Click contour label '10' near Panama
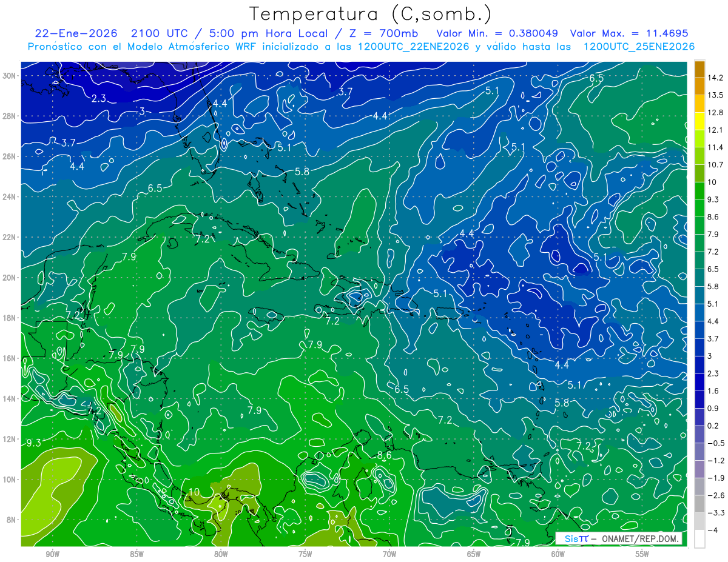Screen dimensions: 728x562 coord(194,492)
